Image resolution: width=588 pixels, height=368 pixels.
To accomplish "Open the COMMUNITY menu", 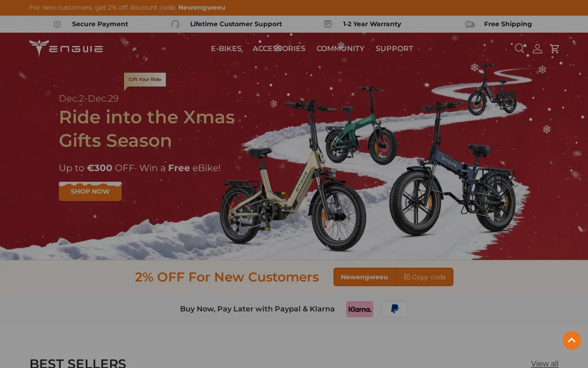I will point(340,48).
